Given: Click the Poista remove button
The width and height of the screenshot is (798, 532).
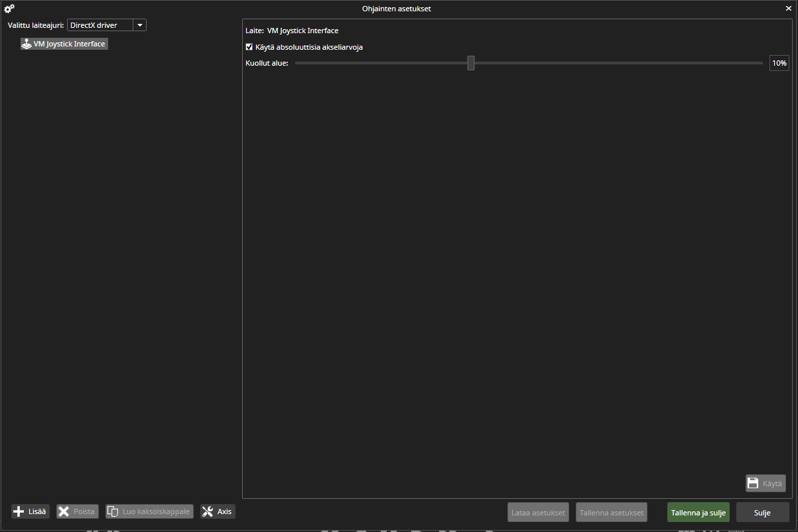Looking at the screenshot, I should point(78,511).
